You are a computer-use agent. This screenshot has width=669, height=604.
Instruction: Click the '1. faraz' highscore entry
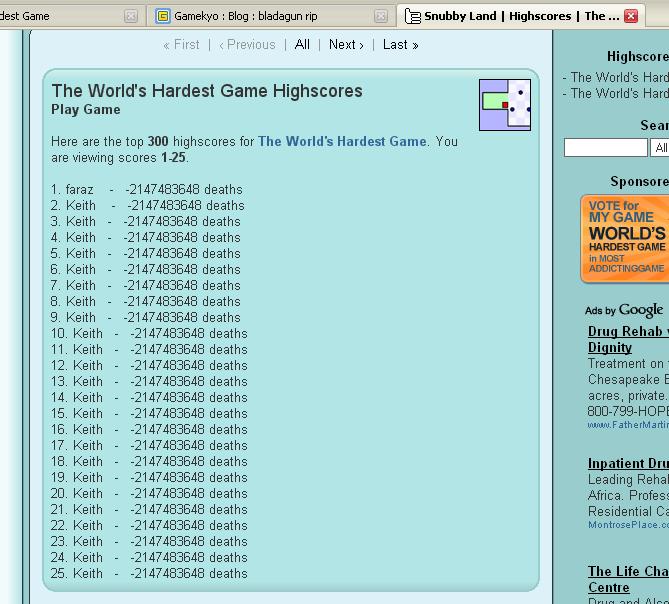click(146, 189)
